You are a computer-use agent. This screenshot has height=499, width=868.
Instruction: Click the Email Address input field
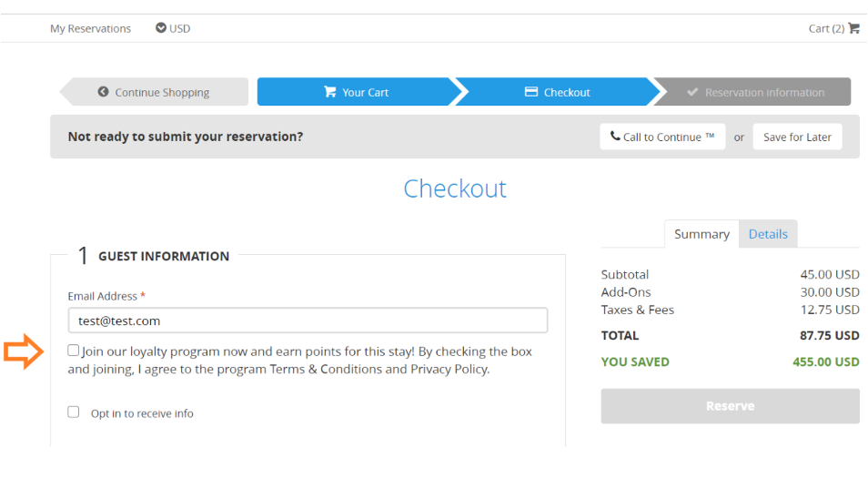[x=308, y=321]
